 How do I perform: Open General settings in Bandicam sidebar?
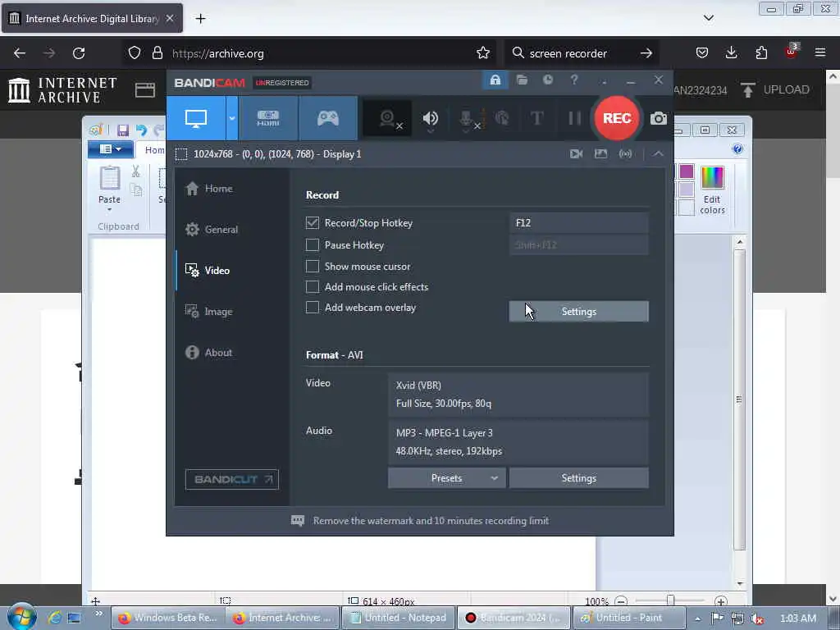[x=211, y=230]
